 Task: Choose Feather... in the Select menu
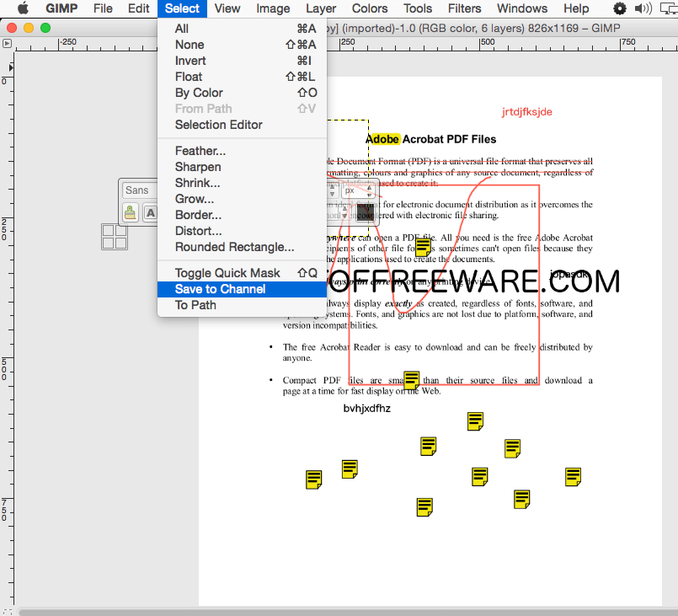[243, 151]
